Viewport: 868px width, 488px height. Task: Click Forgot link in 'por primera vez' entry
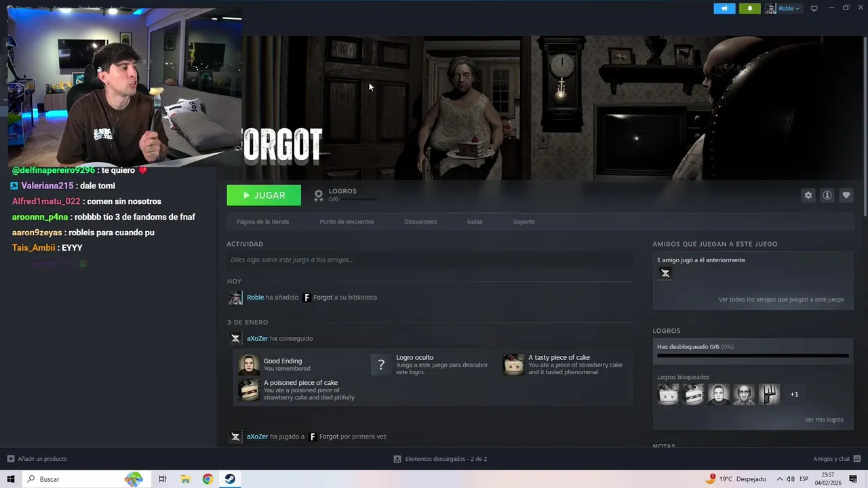(329, 436)
